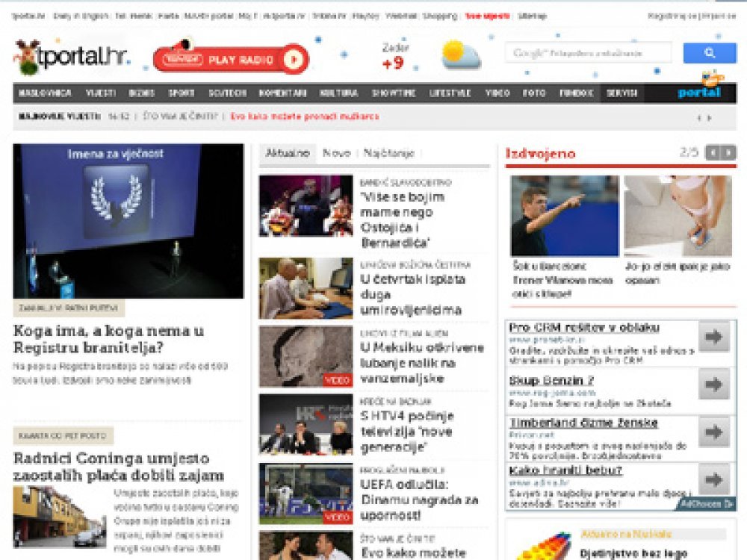This screenshot has height=560, width=747.
Task: Read 'Više se bojim mame nego Ostojića i Bernardića'
Action: [x=402, y=220]
